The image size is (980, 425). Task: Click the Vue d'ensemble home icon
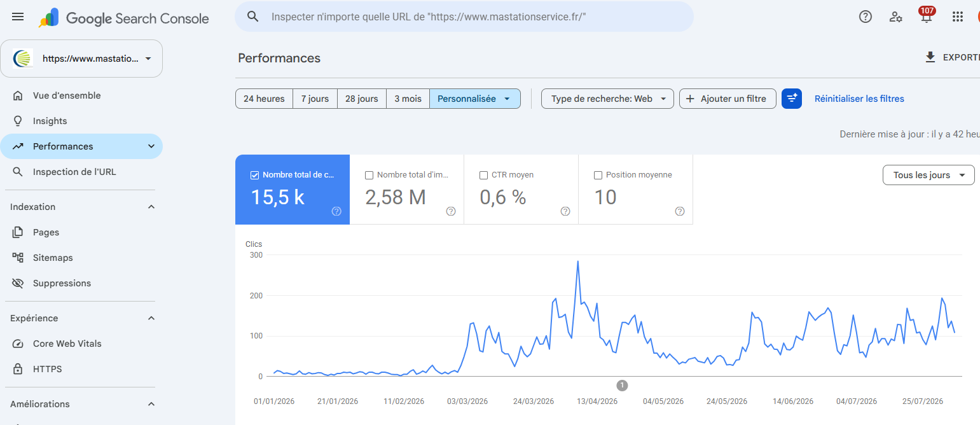[18, 95]
